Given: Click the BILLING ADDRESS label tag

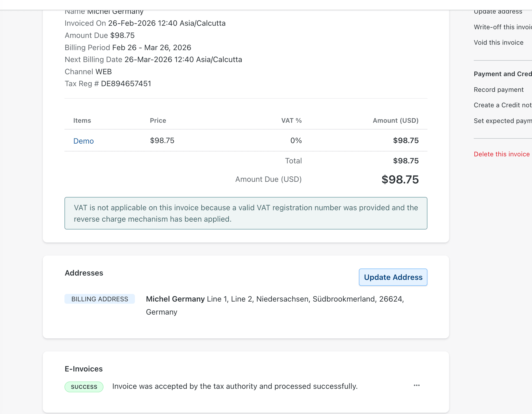Looking at the screenshot, I should tap(100, 299).
